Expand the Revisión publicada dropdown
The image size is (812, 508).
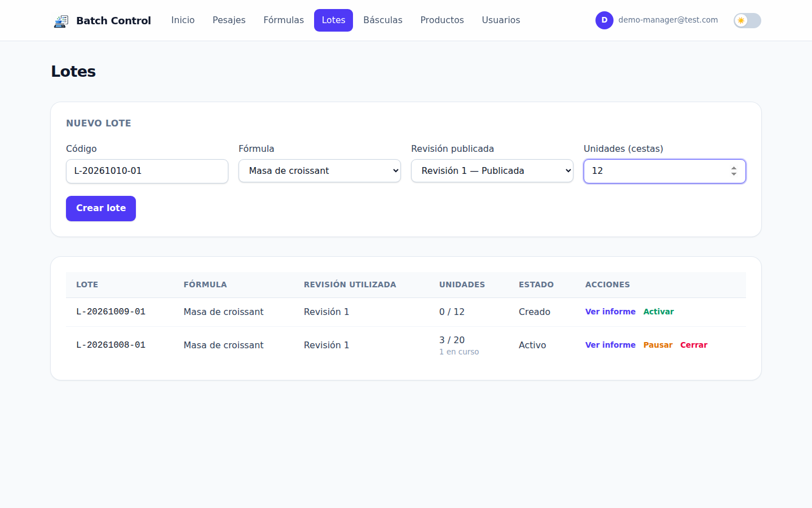(x=492, y=171)
